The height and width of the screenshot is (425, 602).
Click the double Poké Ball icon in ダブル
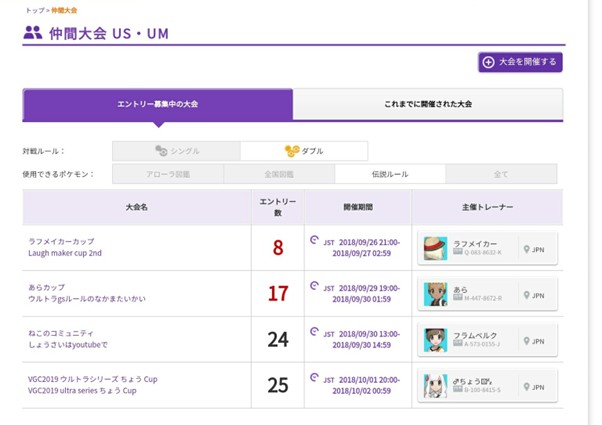coord(292,151)
